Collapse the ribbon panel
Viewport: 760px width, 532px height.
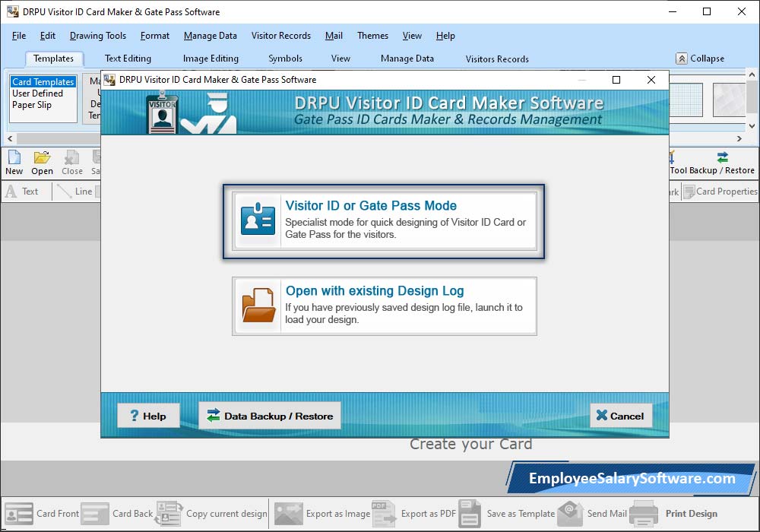pyautogui.click(x=701, y=59)
